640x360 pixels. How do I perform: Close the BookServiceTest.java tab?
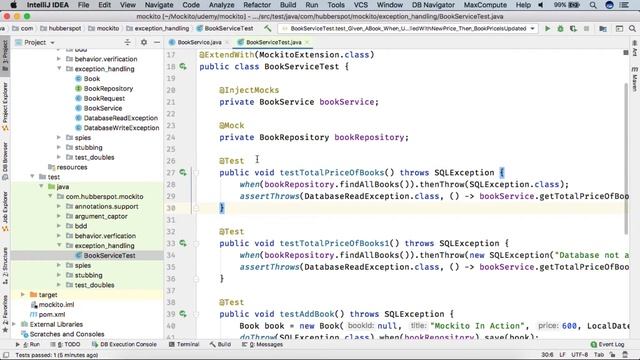[307, 42]
